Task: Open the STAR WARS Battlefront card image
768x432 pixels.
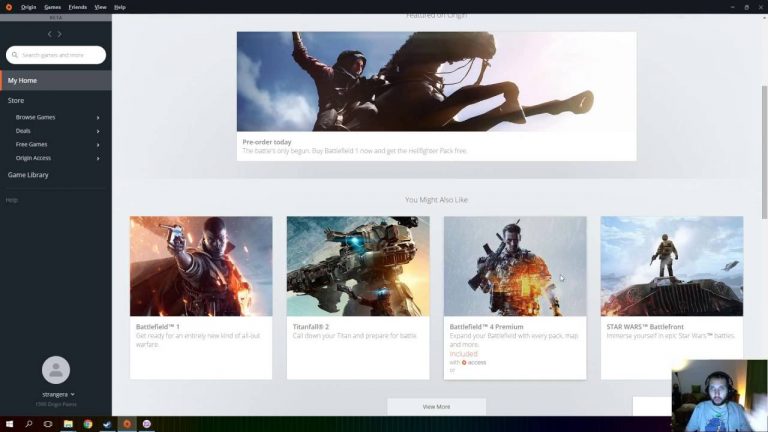Action: pos(672,266)
